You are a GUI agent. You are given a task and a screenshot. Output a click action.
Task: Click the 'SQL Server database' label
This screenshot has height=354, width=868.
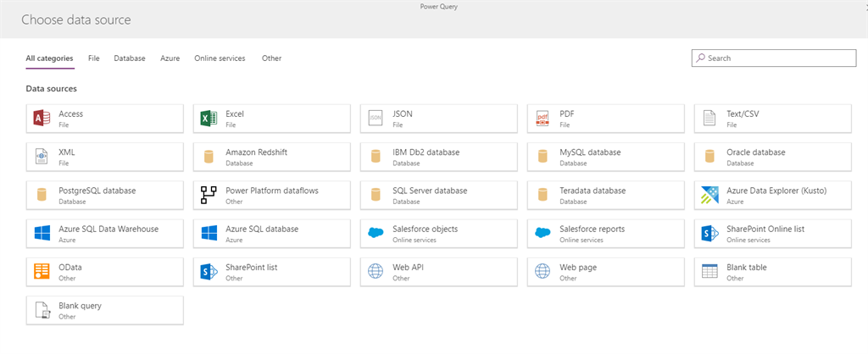430,191
